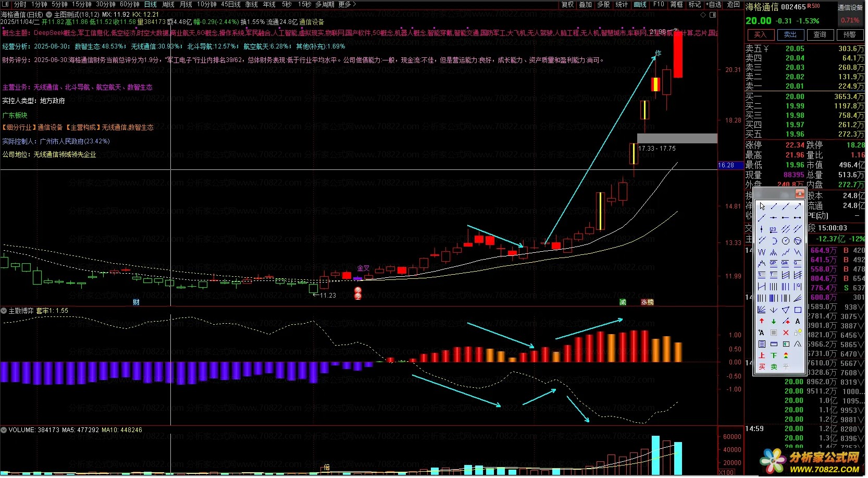Click the 卖五 price 20.05
868x478 pixels.
tap(795, 48)
